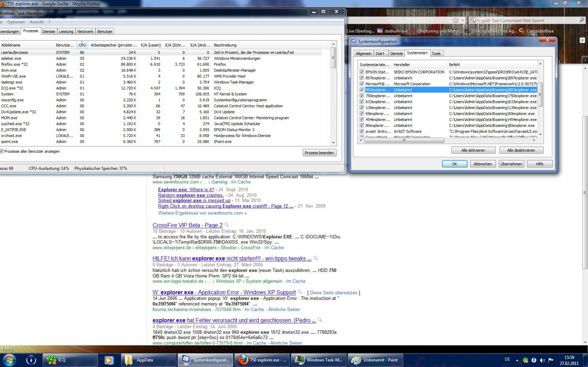Switch to the Benutzer tab

(x=105, y=31)
